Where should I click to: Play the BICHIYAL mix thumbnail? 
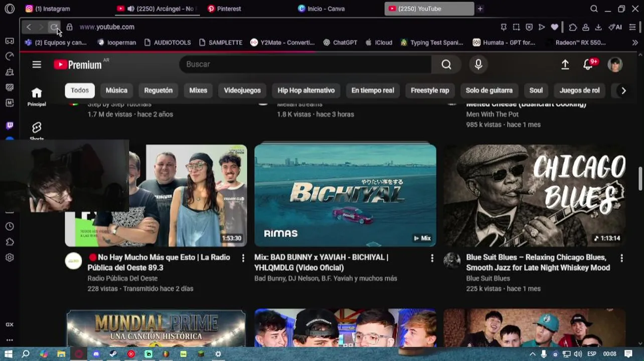[345, 196]
